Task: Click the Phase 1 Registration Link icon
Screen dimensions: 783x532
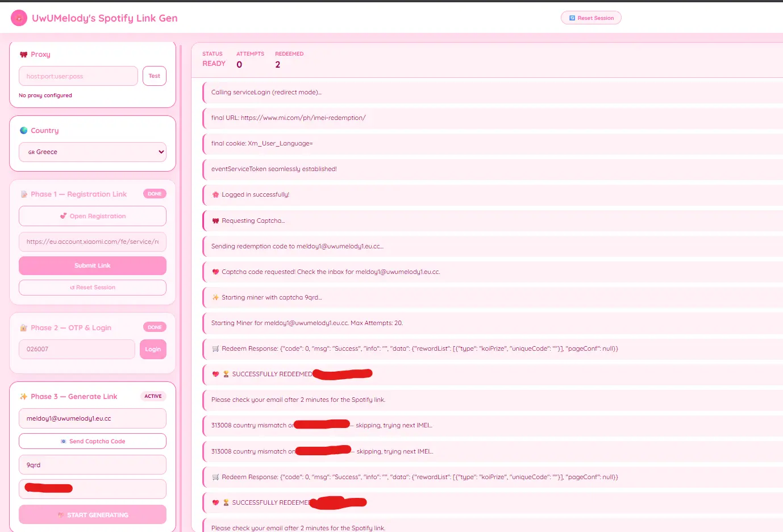Action: 24,194
